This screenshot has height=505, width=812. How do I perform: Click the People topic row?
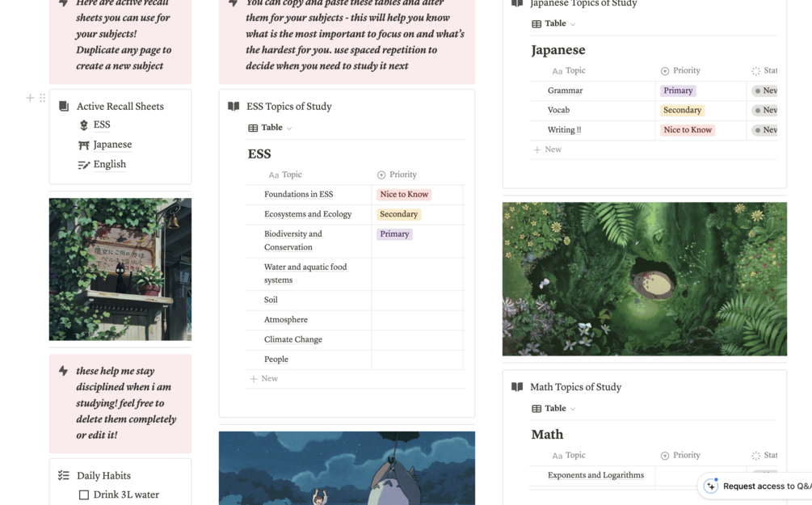click(276, 360)
